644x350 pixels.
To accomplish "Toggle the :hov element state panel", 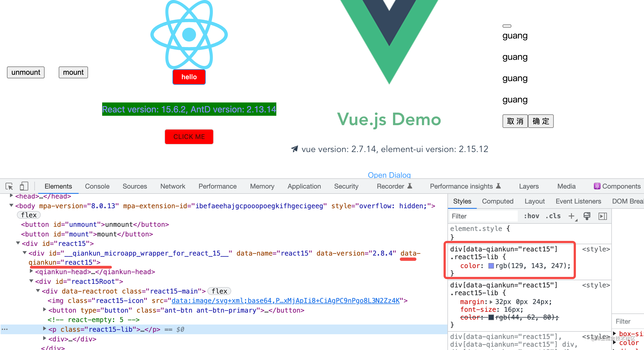I will coord(531,216).
